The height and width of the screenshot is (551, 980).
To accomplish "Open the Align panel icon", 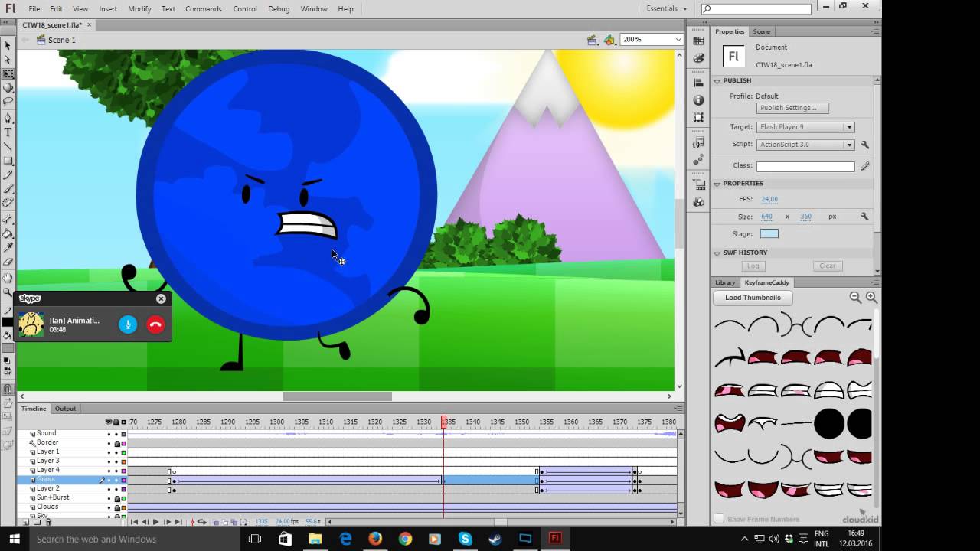I will [x=698, y=83].
